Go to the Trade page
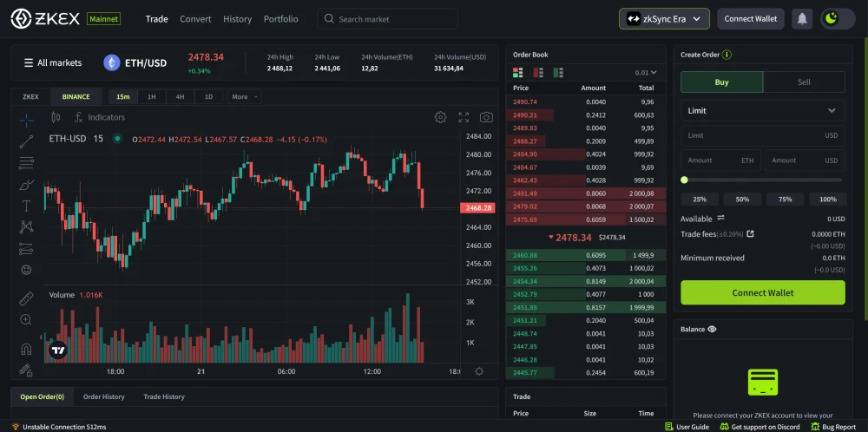This screenshot has height=432, width=868. [156, 19]
